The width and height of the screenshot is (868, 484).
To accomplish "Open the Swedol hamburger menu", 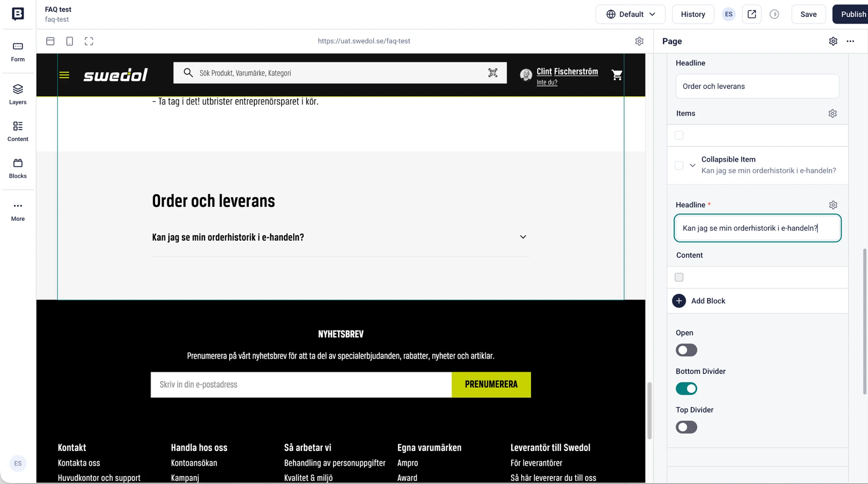I will (x=64, y=75).
